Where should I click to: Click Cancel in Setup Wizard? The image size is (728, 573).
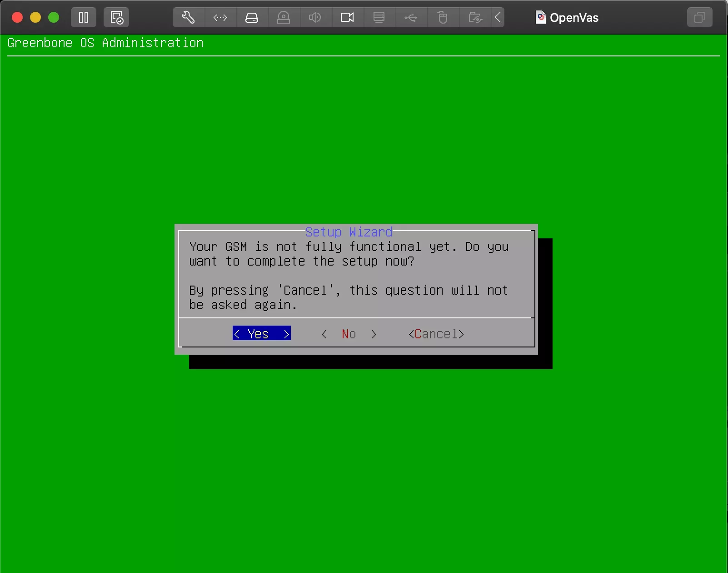click(436, 334)
